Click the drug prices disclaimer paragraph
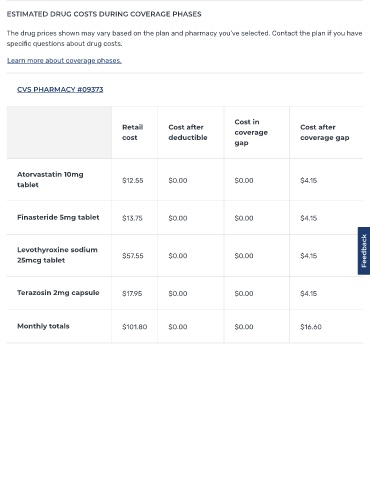The image size is (370, 480). pyautogui.click(x=184, y=38)
